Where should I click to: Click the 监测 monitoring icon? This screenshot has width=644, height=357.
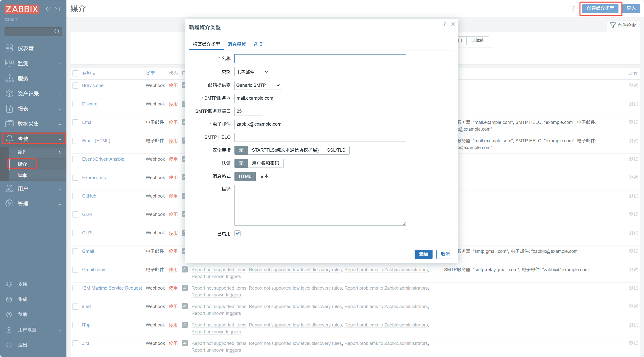(x=9, y=63)
